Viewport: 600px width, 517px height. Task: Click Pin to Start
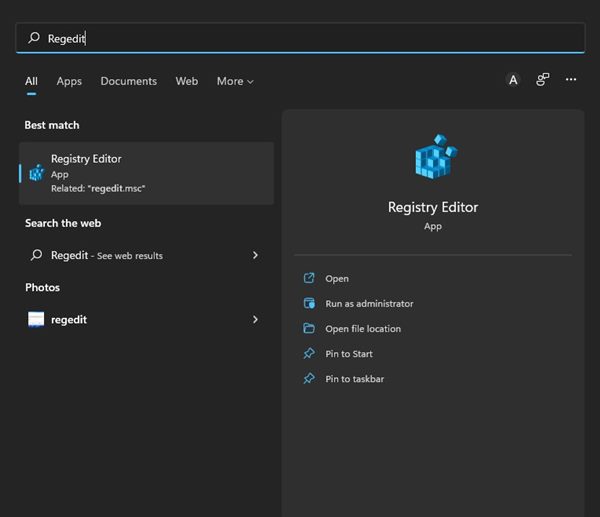pos(349,354)
